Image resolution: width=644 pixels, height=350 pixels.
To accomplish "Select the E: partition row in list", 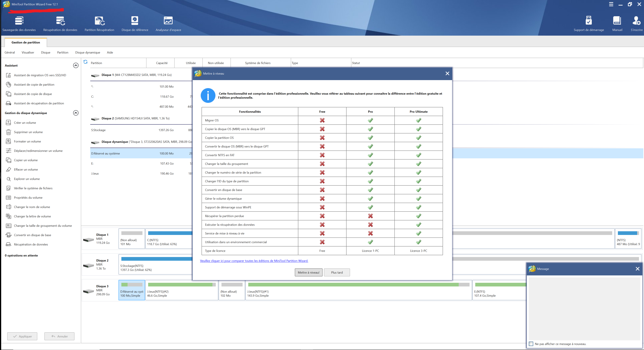I will coord(141,163).
